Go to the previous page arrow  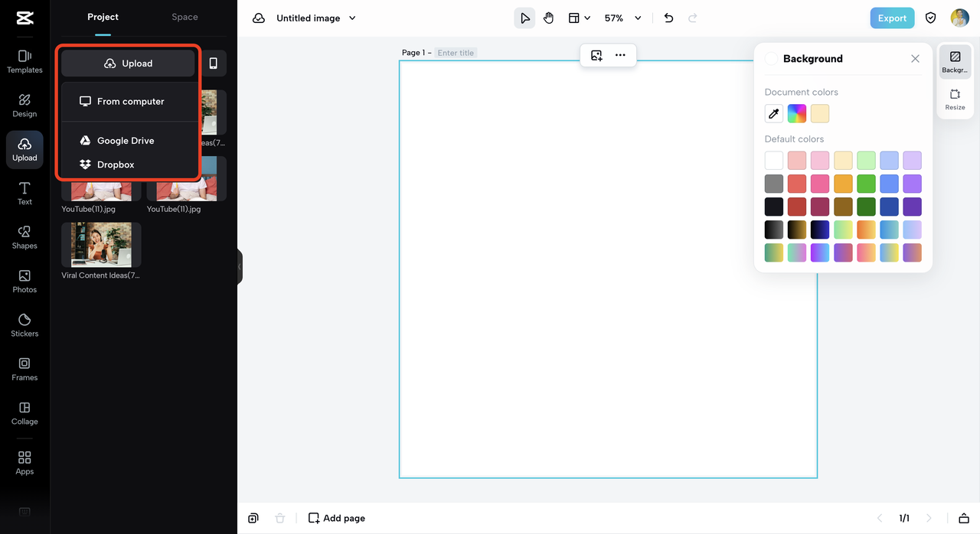[880, 518]
